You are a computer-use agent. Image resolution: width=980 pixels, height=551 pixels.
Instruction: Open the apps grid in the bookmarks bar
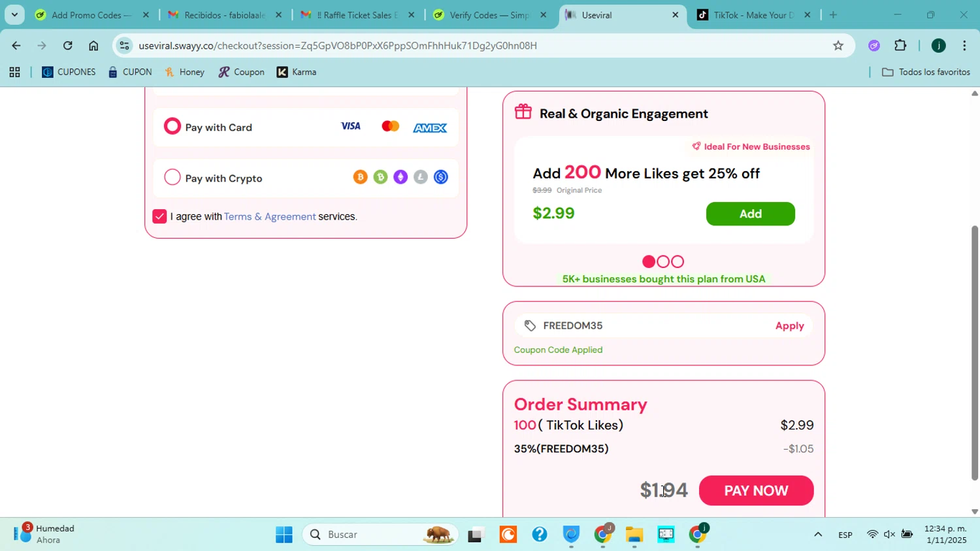pos(14,72)
